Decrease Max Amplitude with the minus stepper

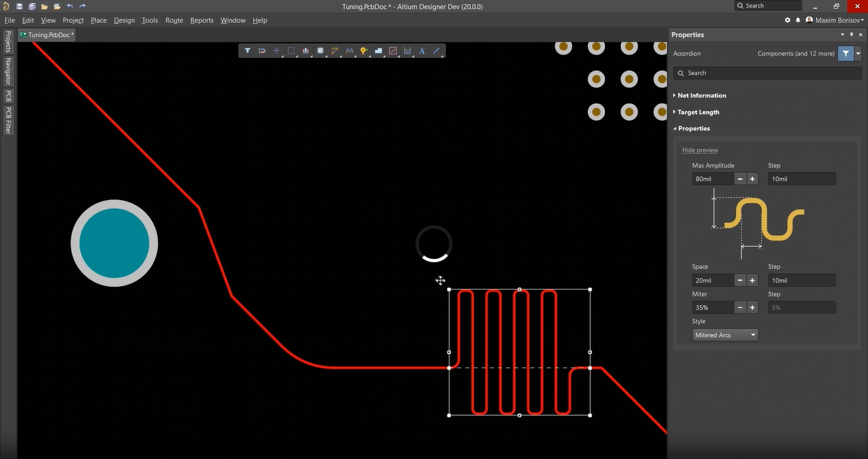pyautogui.click(x=740, y=178)
